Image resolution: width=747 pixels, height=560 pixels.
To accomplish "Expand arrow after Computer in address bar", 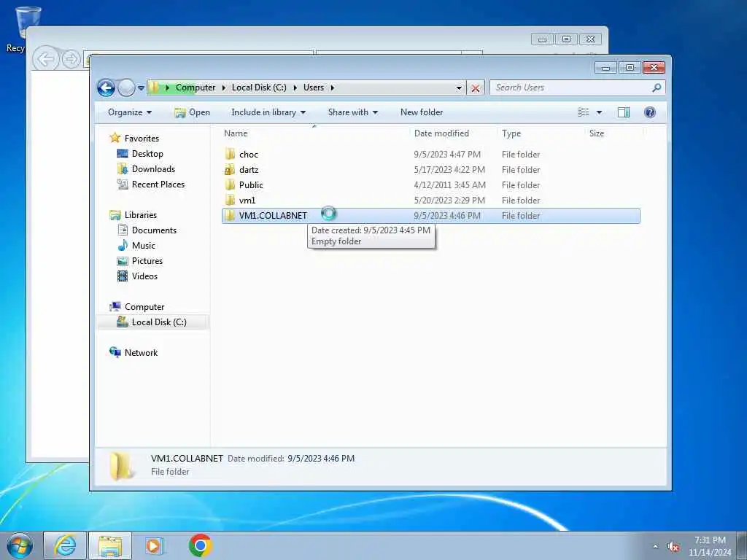I will (x=167, y=87).
